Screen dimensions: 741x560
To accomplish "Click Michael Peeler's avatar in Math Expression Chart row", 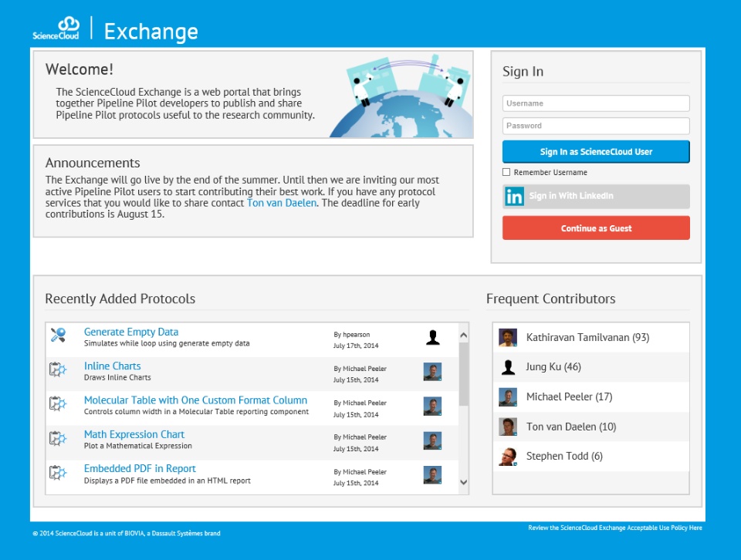I will [432, 440].
